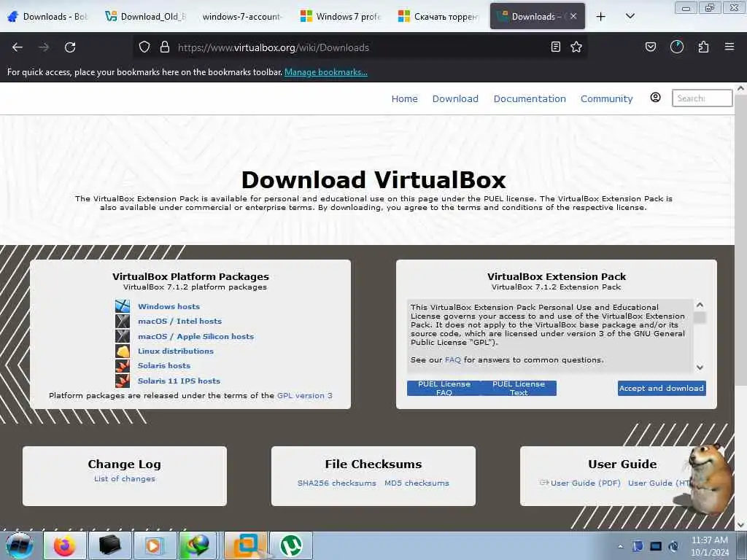Open the GPL version 3 link
Screen dimensions: 747x560
coord(305,396)
